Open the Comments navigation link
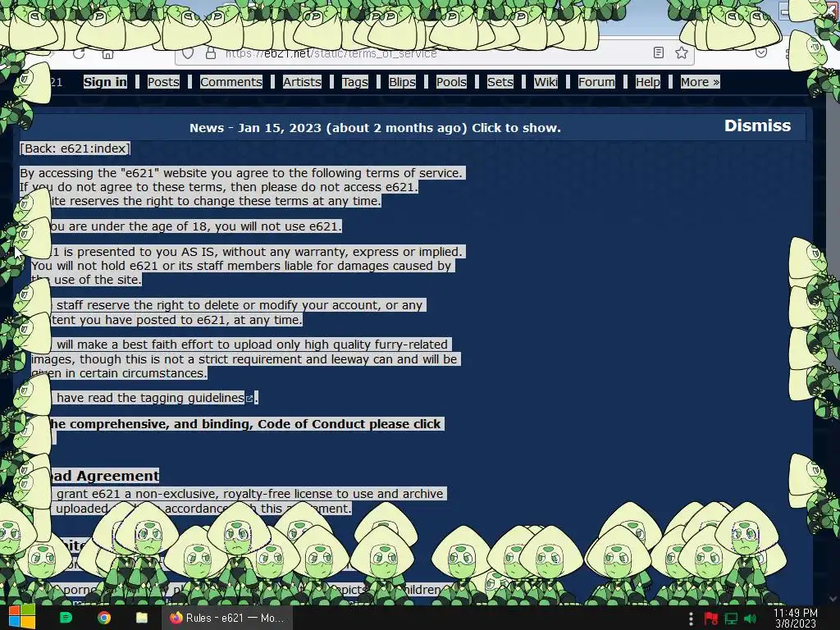This screenshot has height=630, width=840. [231, 82]
